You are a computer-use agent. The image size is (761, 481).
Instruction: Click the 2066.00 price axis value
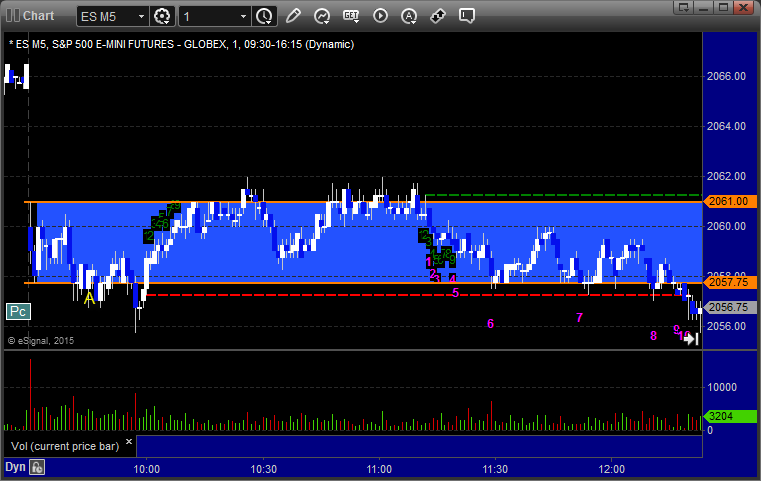(727, 76)
